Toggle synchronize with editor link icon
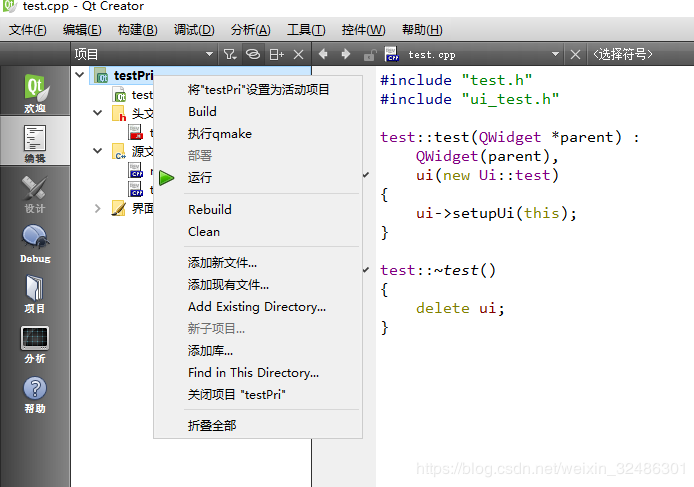The height and width of the screenshot is (487, 694). (253, 54)
